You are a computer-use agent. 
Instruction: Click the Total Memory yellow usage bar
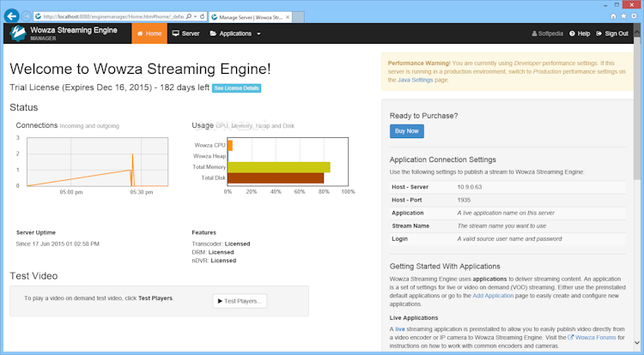point(279,167)
